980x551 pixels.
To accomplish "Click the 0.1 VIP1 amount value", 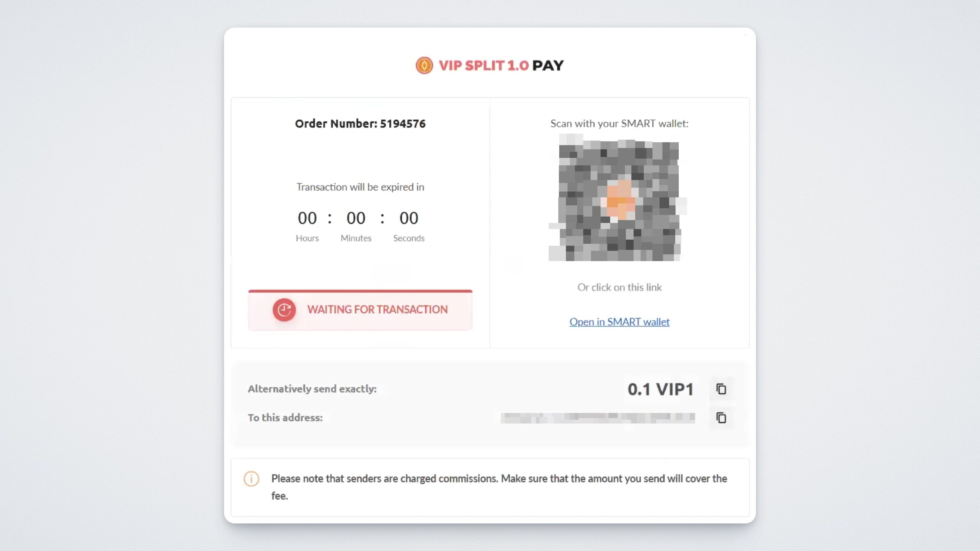I will (x=660, y=390).
